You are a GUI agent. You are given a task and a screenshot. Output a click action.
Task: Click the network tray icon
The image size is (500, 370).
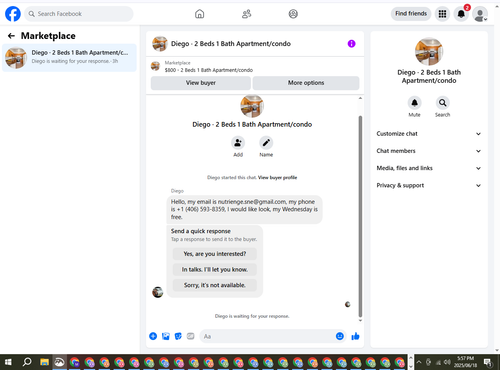coord(439,362)
